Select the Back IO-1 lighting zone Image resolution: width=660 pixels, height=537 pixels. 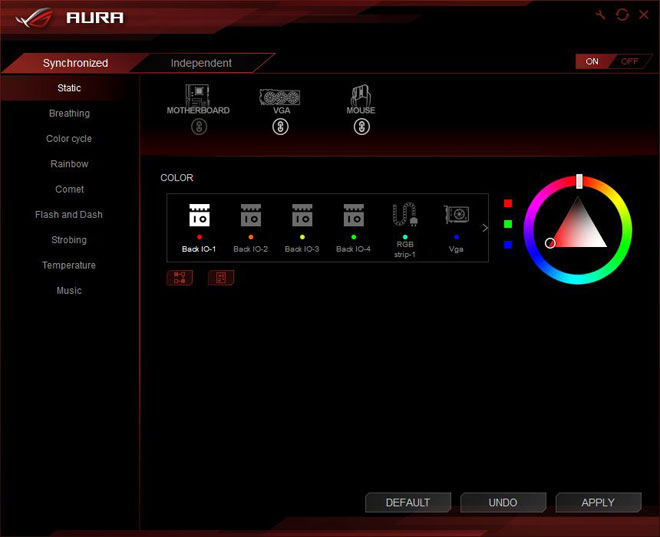[x=199, y=228]
